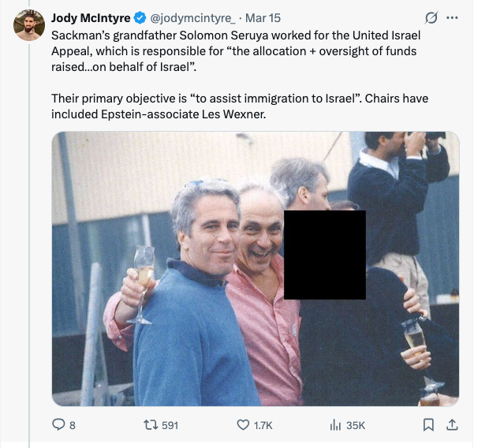Click the 8 replies count
The height and width of the screenshot is (448, 489).
[73, 425]
